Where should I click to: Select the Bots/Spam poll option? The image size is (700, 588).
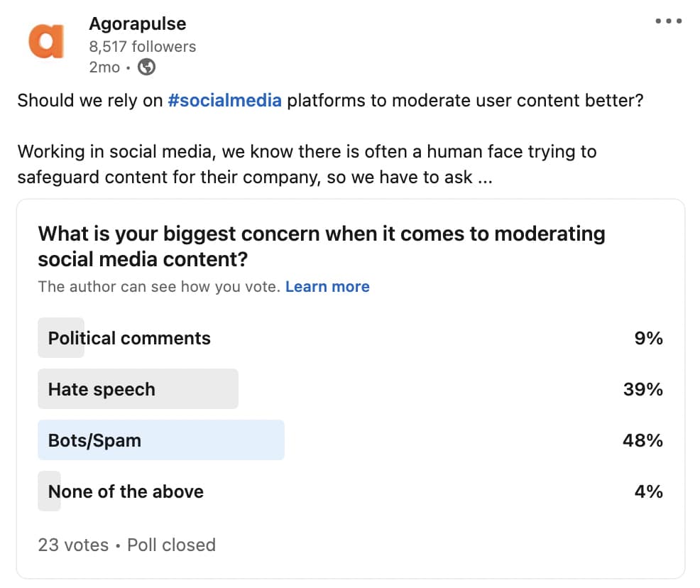coord(351,440)
